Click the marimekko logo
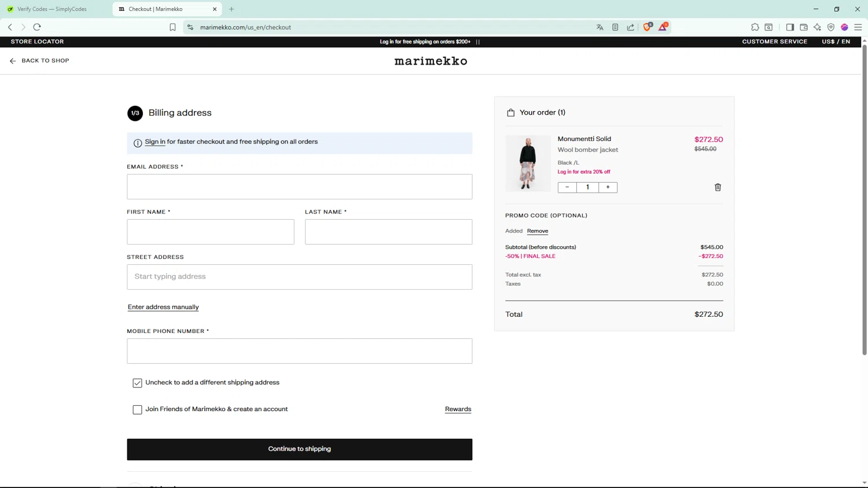 431,61
